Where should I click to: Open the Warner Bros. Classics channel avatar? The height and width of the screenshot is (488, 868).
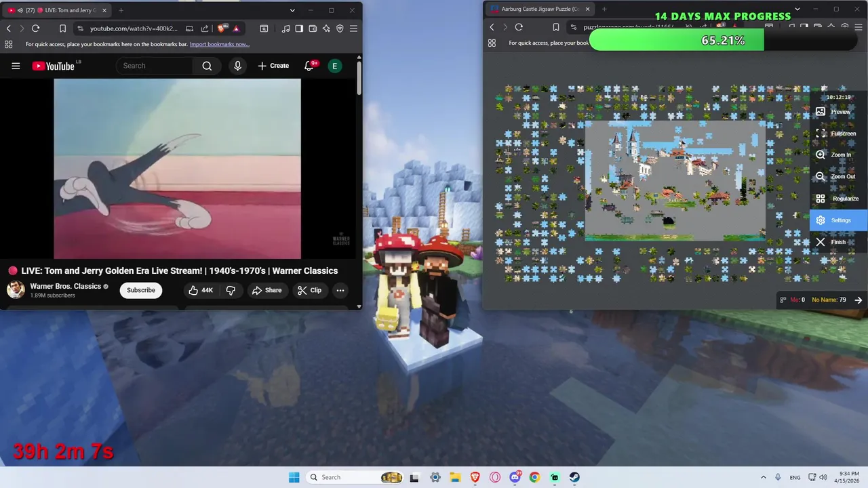point(16,290)
